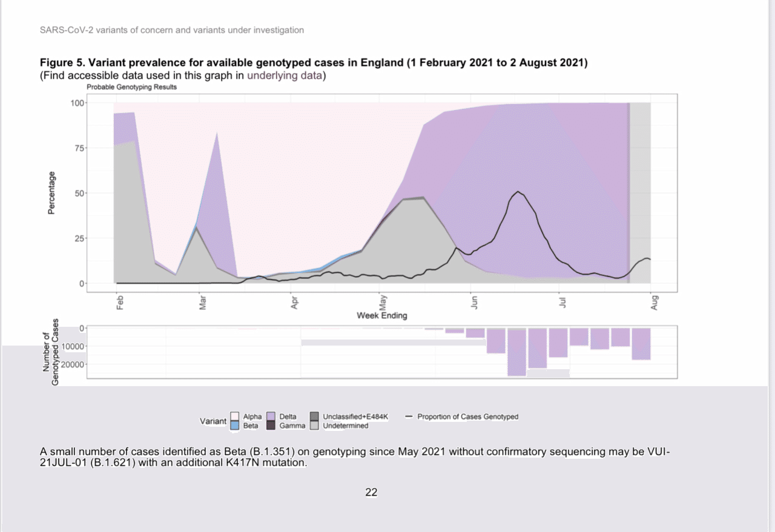Click the "100" percentage tick value
This screenshot has height=532, width=775.
[x=77, y=103]
